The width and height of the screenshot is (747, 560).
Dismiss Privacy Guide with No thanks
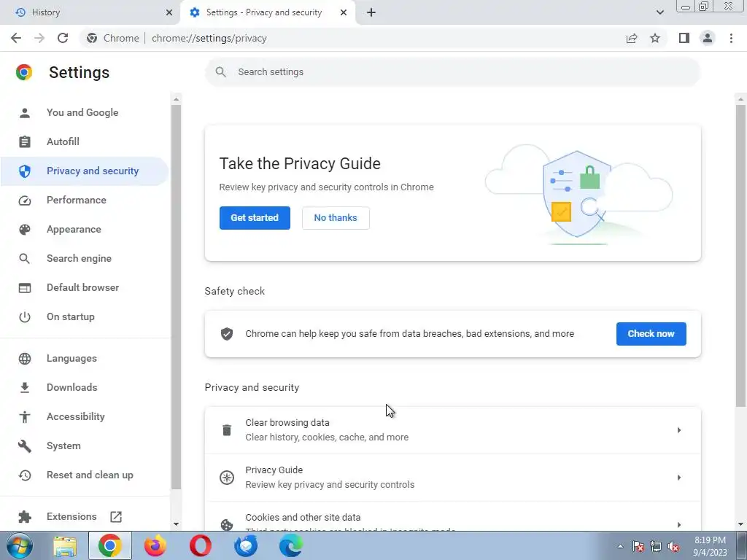point(336,218)
